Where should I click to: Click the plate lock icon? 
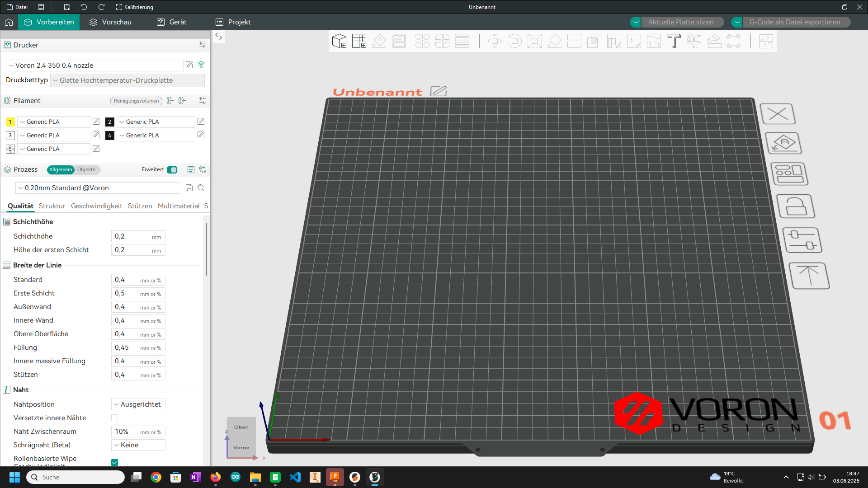point(796,206)
